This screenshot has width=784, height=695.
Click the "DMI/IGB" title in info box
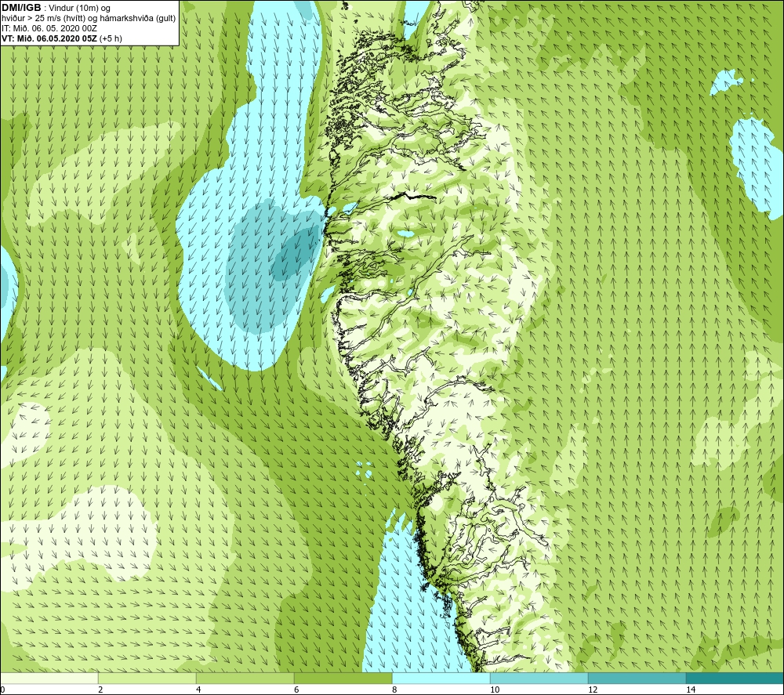21,8
